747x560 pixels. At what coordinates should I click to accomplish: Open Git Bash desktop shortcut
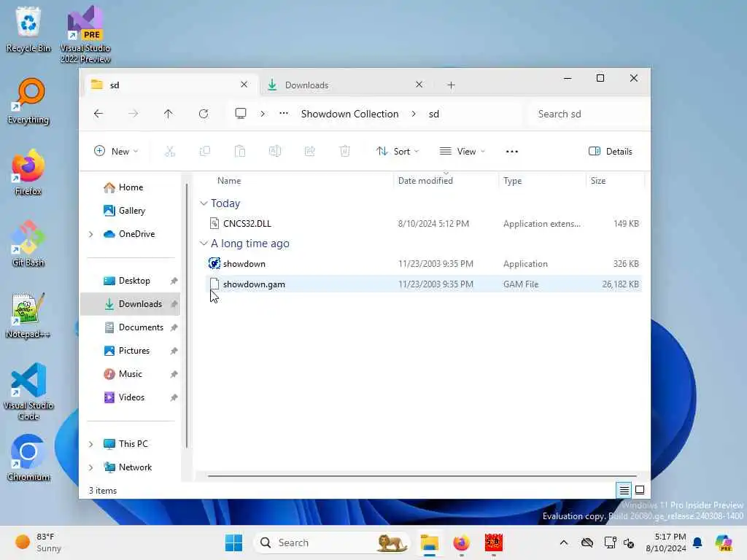[x=28, y=244]
